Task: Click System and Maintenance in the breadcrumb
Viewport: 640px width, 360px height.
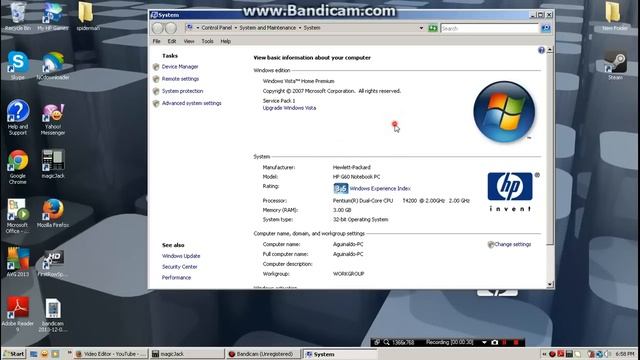Action: pos(267,28)
